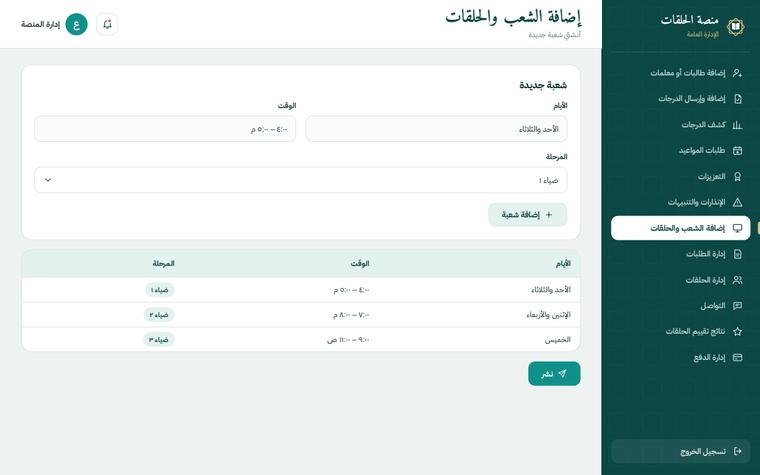Image resolution: width=760 pixels, height=475 pixels.
Task: Click the chat bubble icon for التواصل
Action: coord(737,306)
